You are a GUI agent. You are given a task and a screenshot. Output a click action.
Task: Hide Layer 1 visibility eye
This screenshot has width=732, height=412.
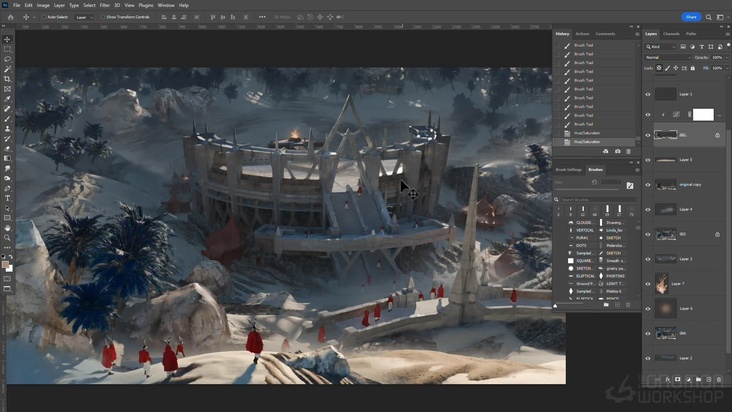coord(648,94)
